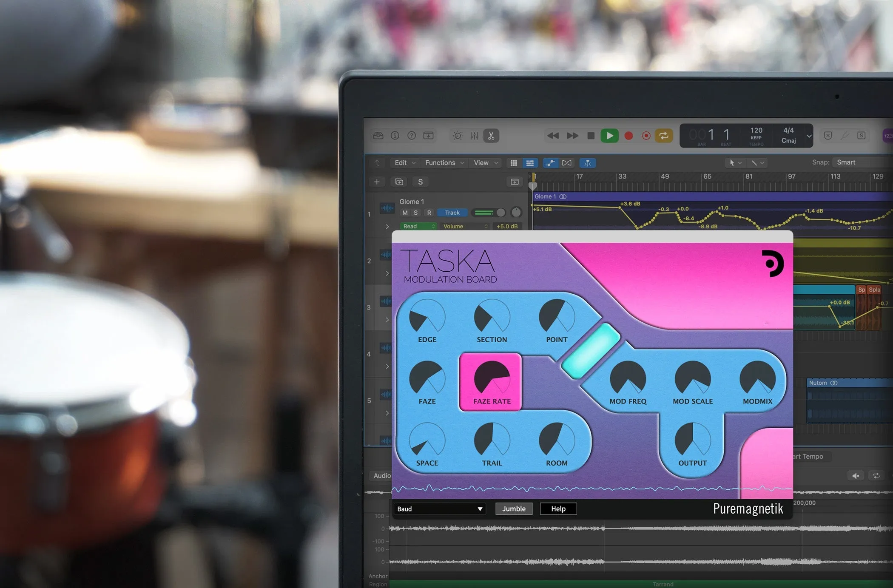This screenshot has width=893, height=588.
Task: Open the Baud preset dropdown
Action: tap(440, 509)
